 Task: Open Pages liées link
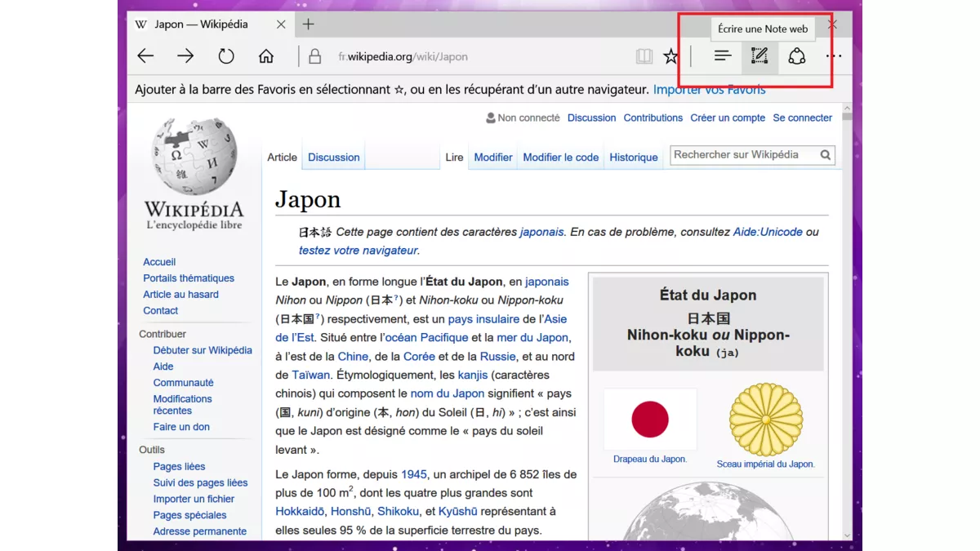point(179,467)
